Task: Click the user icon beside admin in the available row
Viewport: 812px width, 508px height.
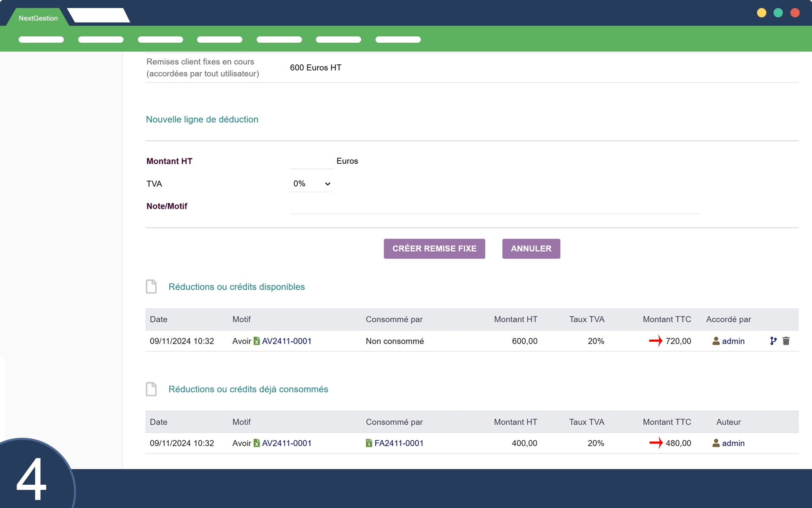Action: click(716, 341)
